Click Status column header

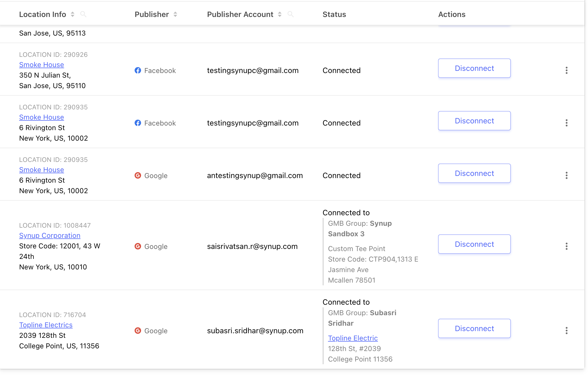pyautogui.click(x=334, y=14)
